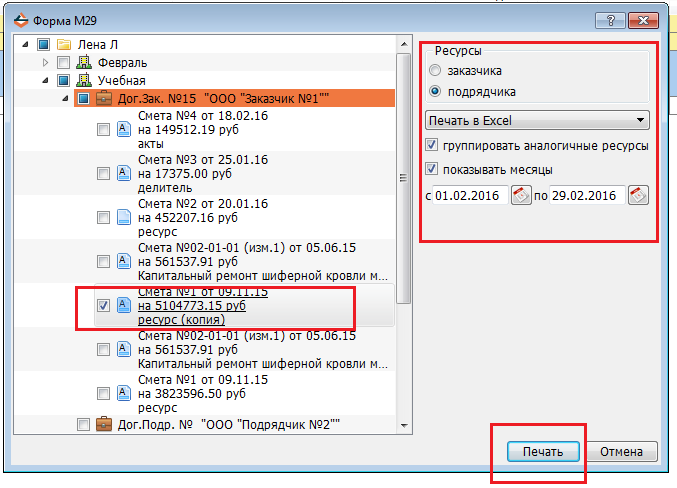The height and width of the screenshot is (488, 677).
Task: Click the briefcase icon of Дог.Зак. №15
Action: 104,98
